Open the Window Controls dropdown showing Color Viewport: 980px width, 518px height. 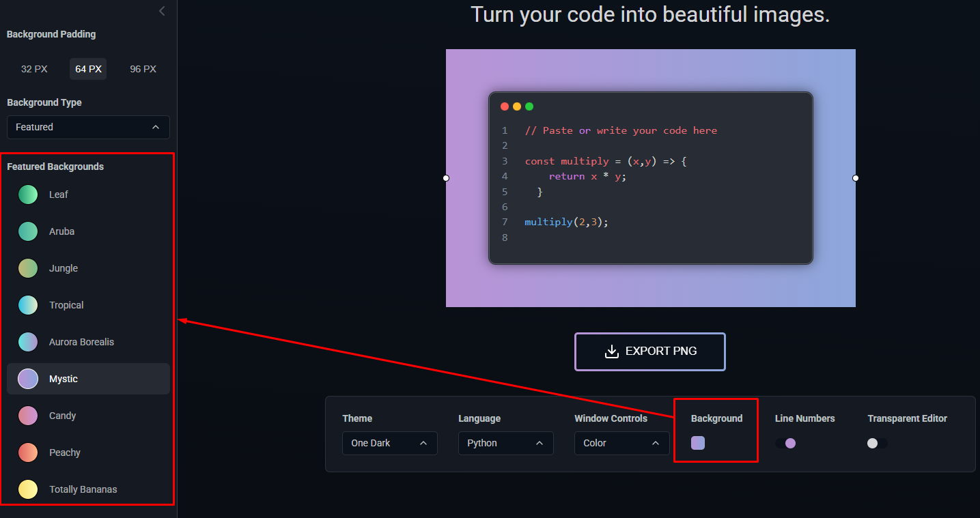(622, 443)
